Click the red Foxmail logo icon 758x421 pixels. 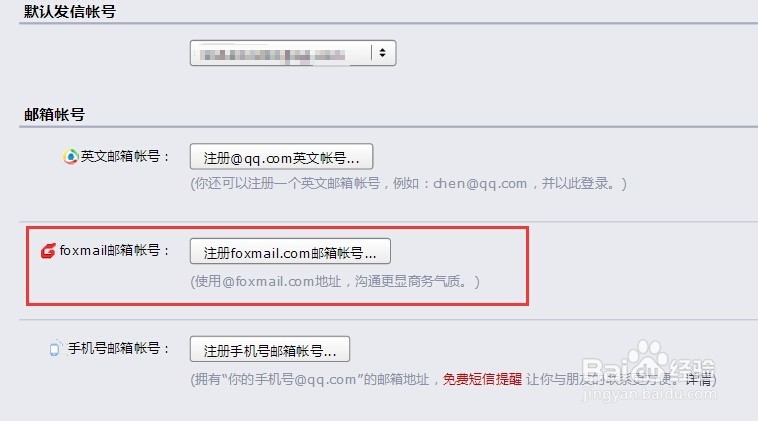point(48,251)
